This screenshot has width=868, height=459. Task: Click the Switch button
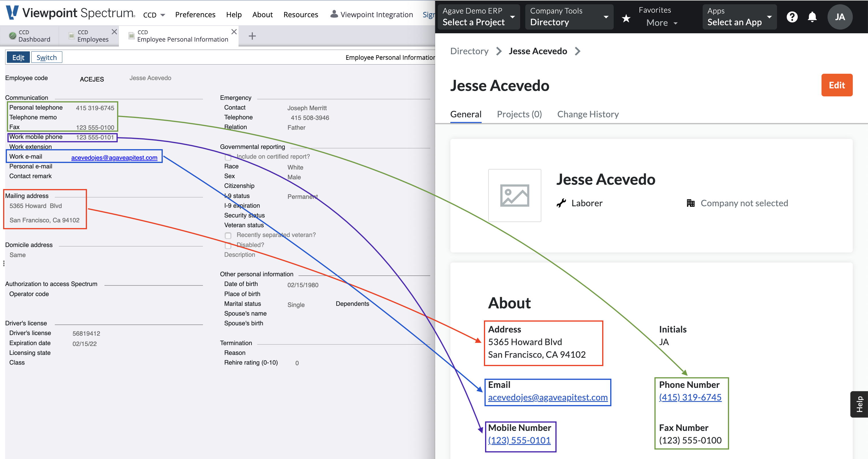click(46, 57)
